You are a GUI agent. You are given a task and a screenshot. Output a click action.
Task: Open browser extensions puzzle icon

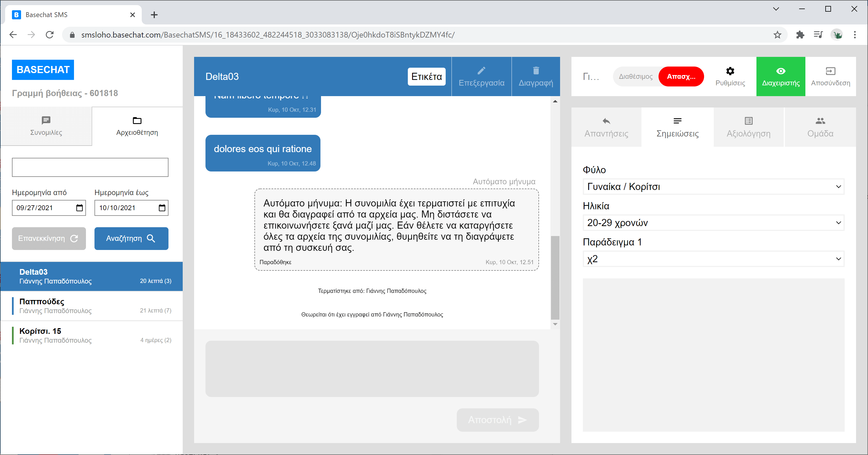[x=800, y=35]
